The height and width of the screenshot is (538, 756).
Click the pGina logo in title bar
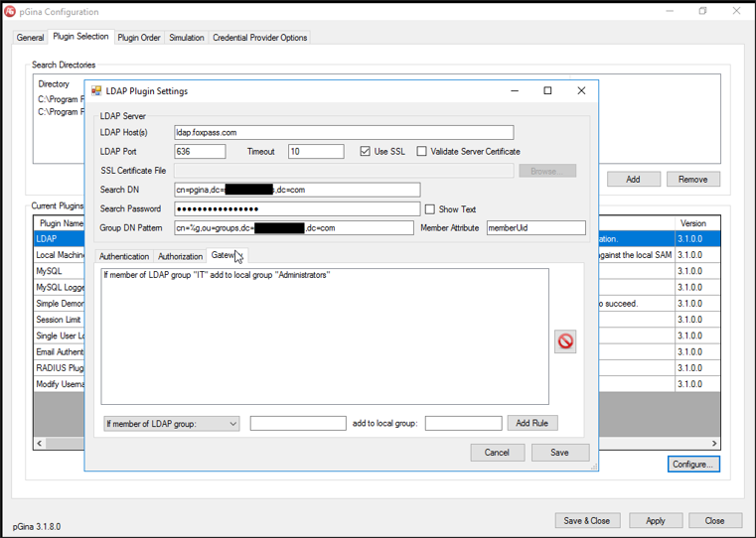pyautogui.click(x=10, y=12)
